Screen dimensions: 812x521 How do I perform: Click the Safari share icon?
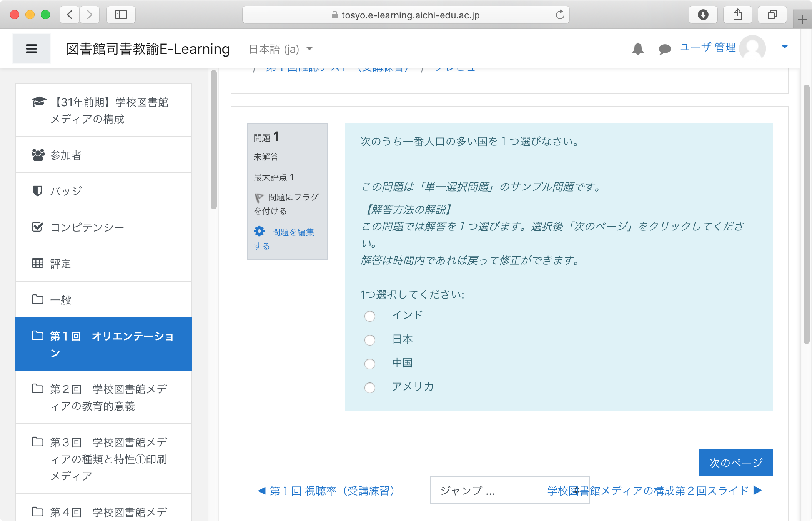[738, 15]
